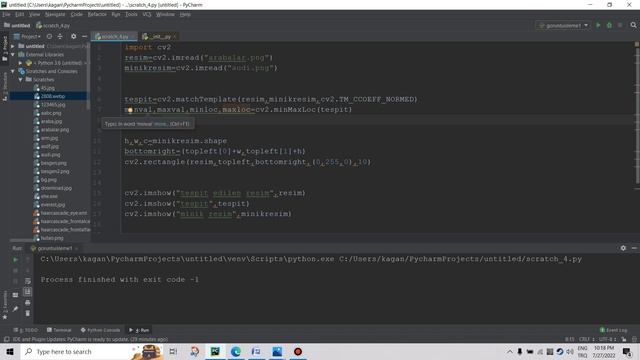Open Run panel gear settings
Viewport: 640px width, 360px height.
(623, 248)
